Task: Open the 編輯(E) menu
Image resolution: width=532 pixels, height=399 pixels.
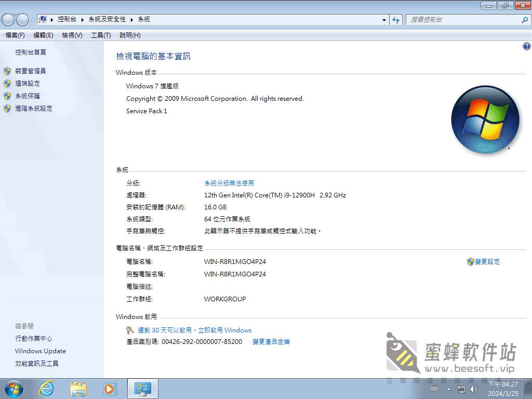Action: (x=44, y=35)
